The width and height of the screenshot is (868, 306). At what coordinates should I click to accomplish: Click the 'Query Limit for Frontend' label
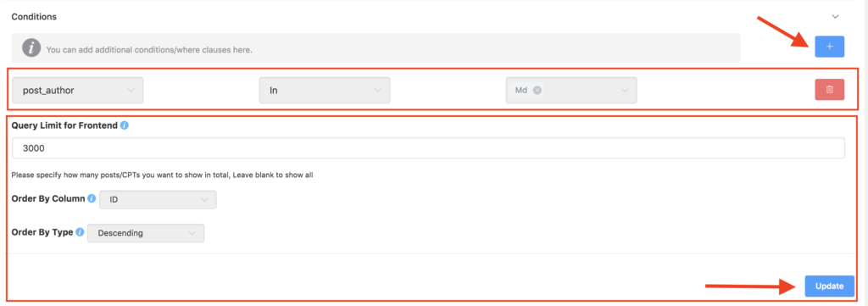click(x=64, y=125)
